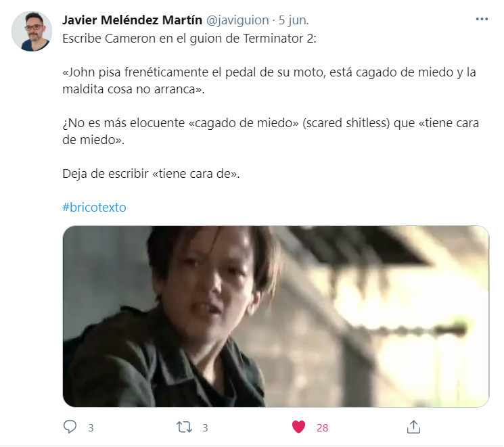This screenshot has width=504, height=447.
Task: Click the question '¿No es más elocuente' paragraph
Action: tap(271, 131)
